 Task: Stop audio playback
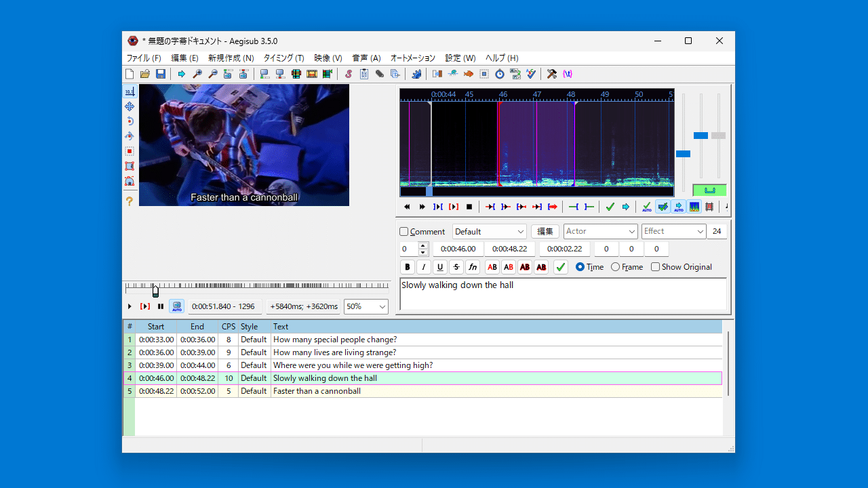[469, 207]
